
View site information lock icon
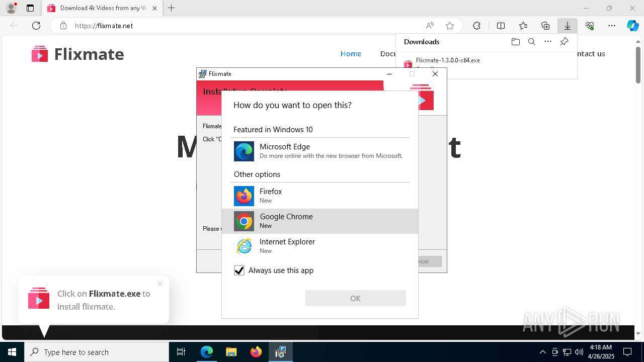(63, 26)
